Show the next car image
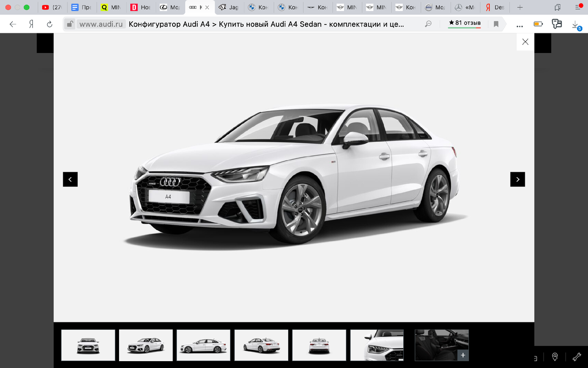The height and width of the screenshot is (368, 588). click(518, 180)
